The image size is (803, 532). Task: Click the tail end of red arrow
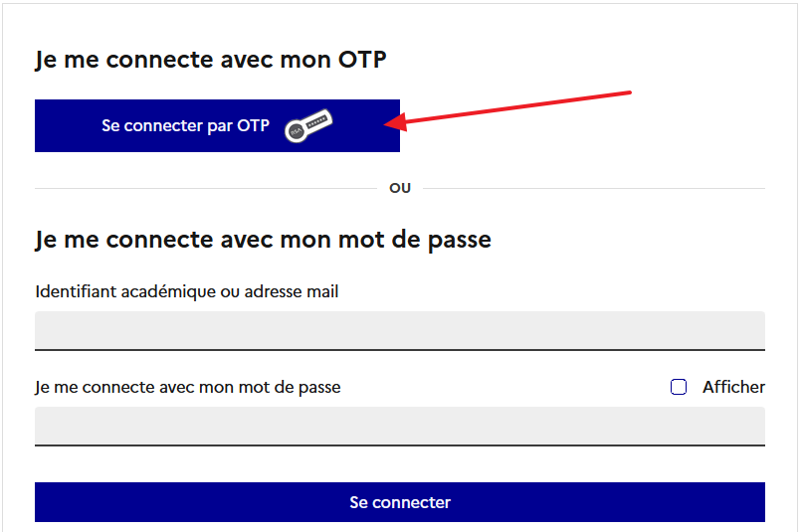click(628, 92)
